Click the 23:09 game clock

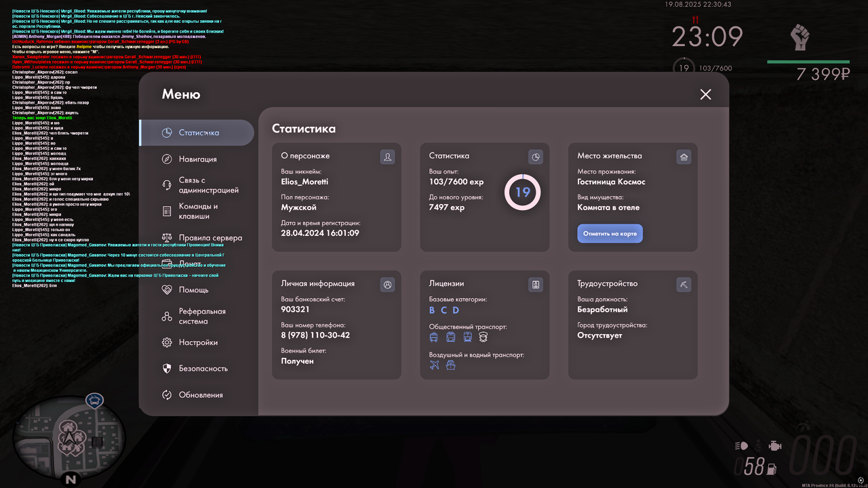pyautogui.click(x=707, y=37)
